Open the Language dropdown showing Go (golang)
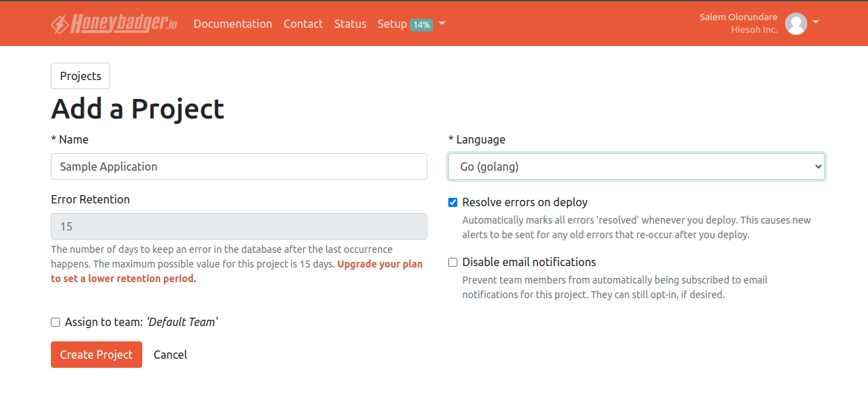This screenshot has width=868, height=411. click(636, 166)
